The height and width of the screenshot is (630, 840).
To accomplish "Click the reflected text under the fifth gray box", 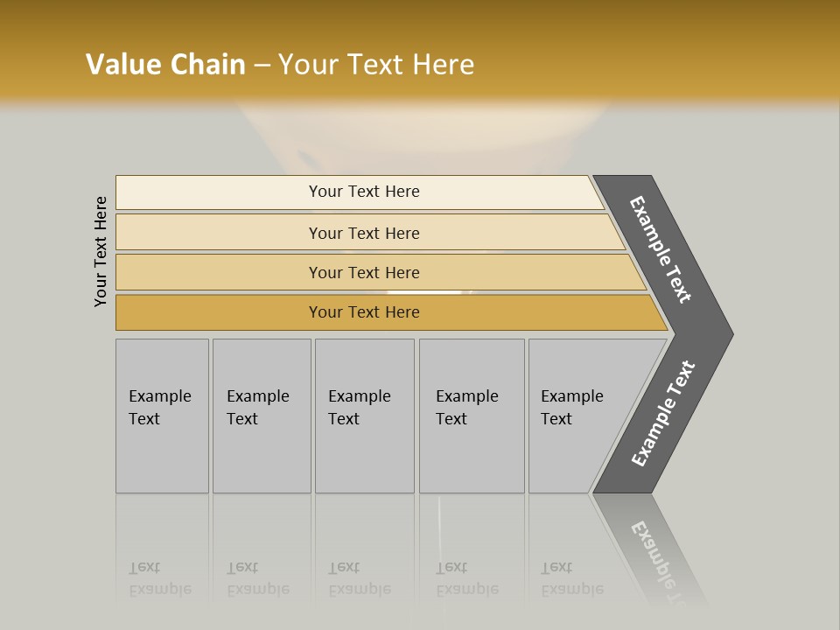I will pyautogui.click(x=572, y=578).
